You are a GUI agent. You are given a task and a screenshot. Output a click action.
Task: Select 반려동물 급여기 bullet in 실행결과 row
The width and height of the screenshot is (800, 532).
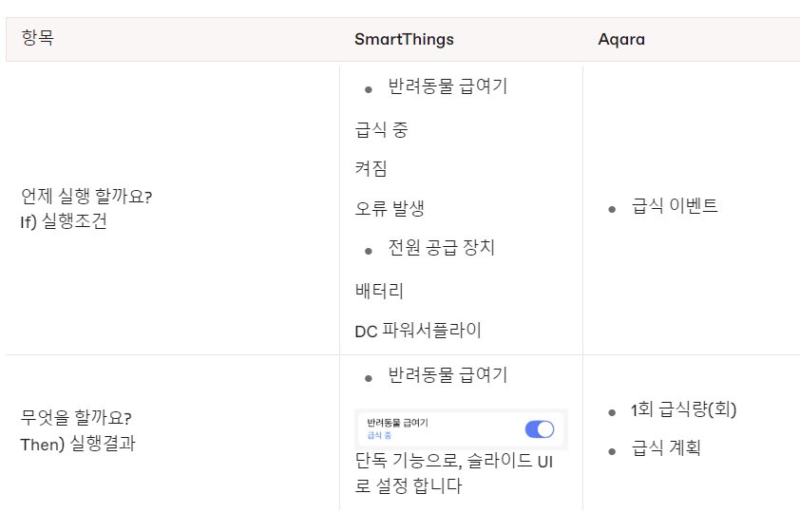pyautogui.click(x=448, y=375)
